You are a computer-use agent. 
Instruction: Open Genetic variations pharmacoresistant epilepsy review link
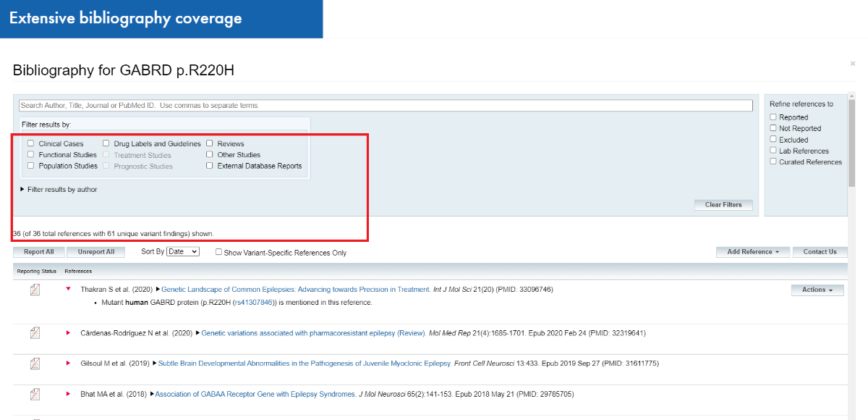[313, 333]
